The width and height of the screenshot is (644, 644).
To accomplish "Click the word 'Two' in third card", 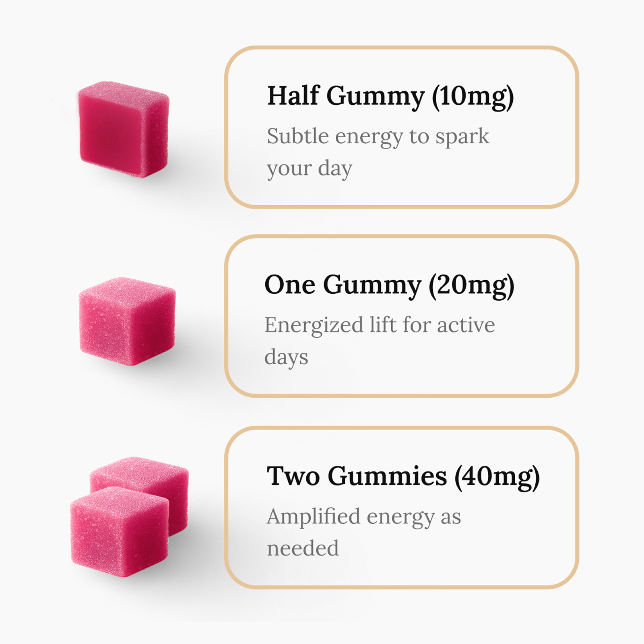I will pos(293,477).
